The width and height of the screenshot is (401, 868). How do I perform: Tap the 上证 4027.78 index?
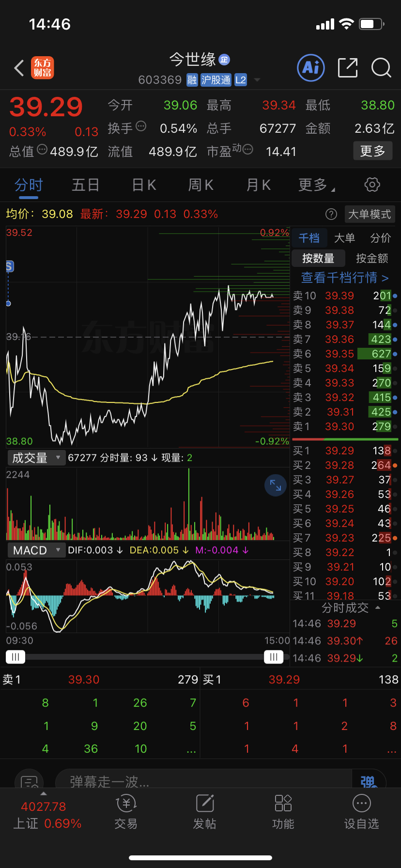click(47, 815)
